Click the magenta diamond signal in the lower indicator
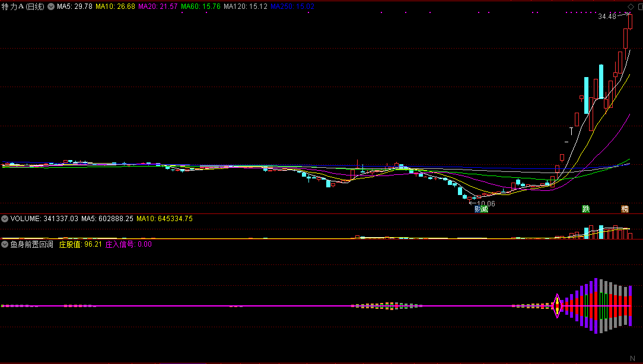The width and height of the screenshot is (643, 364). click(557, 306)
